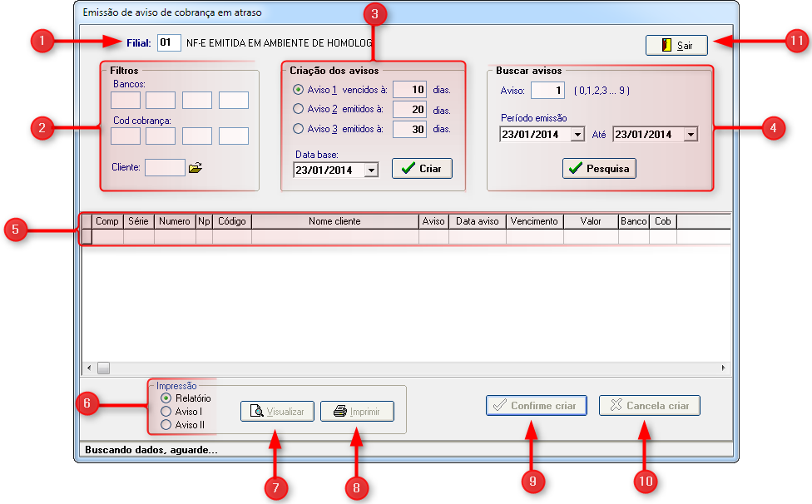Click Aviso 2 days field showing 20
This screenshot has height=504, width=812.
[409, 109]
